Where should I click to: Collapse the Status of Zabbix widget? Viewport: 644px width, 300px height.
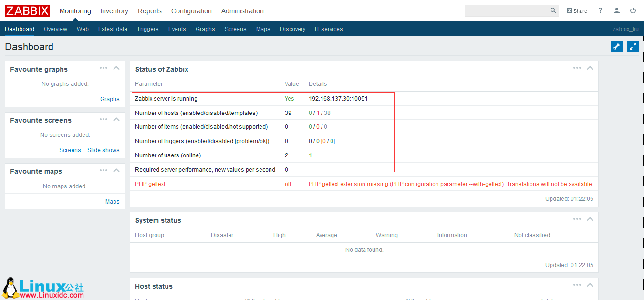590,68
